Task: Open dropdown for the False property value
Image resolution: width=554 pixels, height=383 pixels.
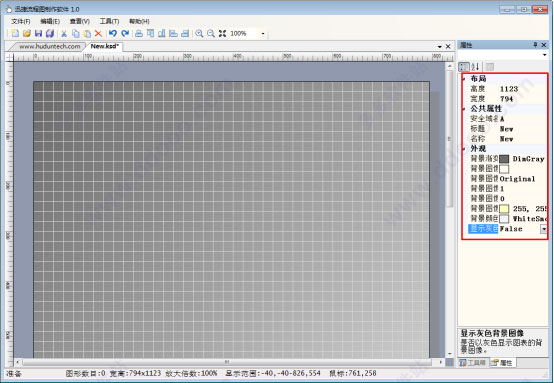Action: coord(543,229)
